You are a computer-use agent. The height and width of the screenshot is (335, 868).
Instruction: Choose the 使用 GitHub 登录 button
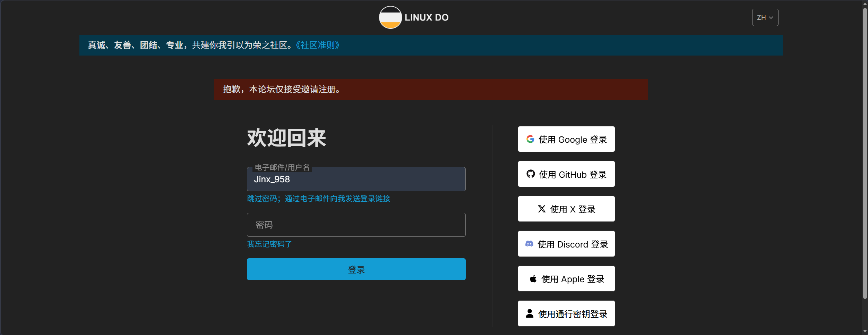coord(566,174)
